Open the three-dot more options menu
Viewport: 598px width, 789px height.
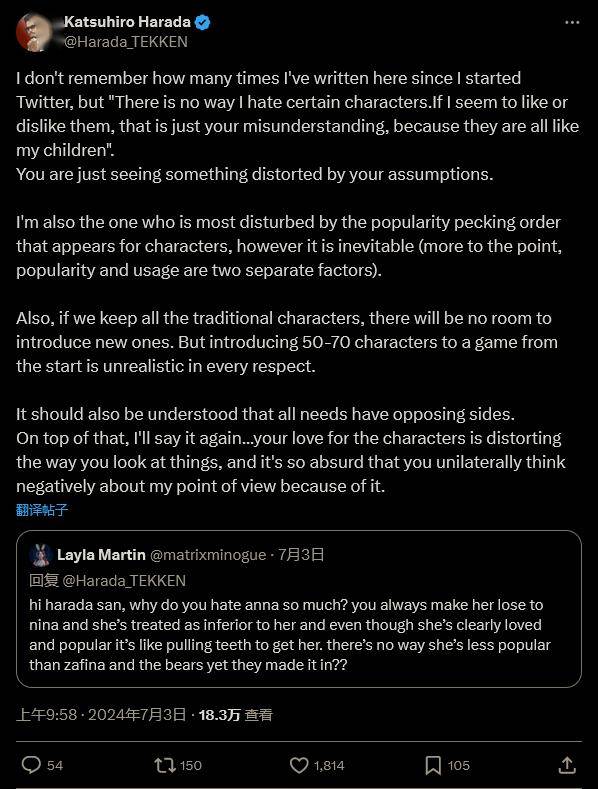pyautogui.click(x=572, y=23)
